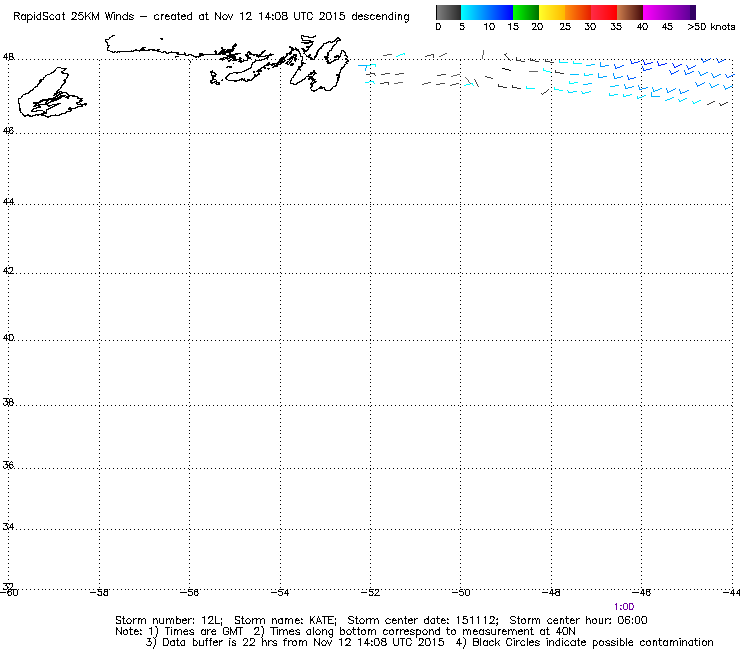This screenshot has height=650, width=740.
Task: Click the 'Storm center hour: 06:00' text
Action: [x=578, y=620]
